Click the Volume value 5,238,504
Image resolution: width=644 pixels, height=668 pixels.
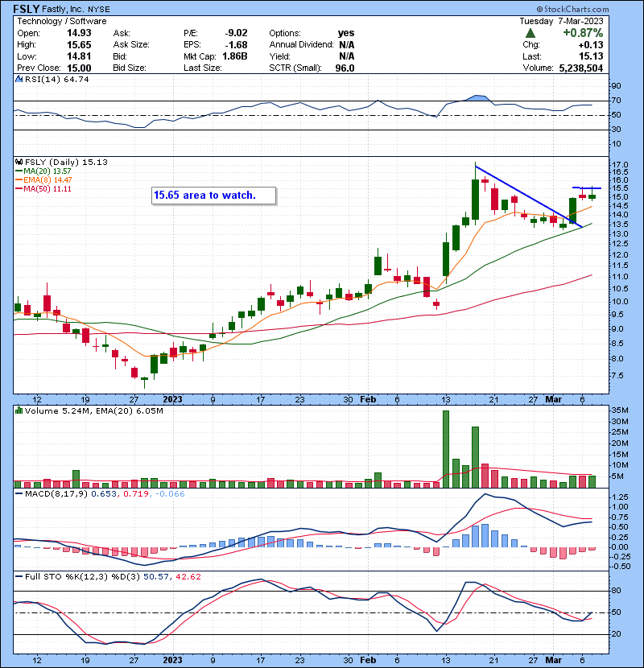(x=581, y=68)
